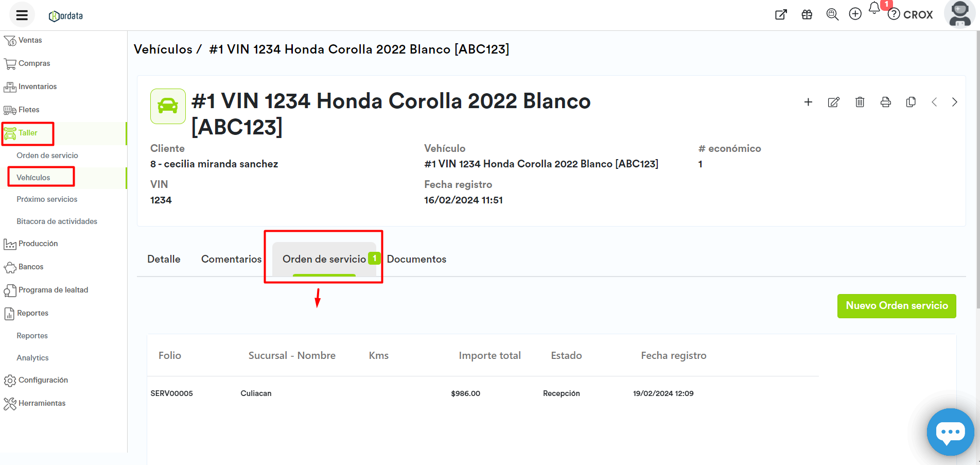This screenshot has width=980, height=465.
Task: Open the gift icon in header
Action: 807,14
